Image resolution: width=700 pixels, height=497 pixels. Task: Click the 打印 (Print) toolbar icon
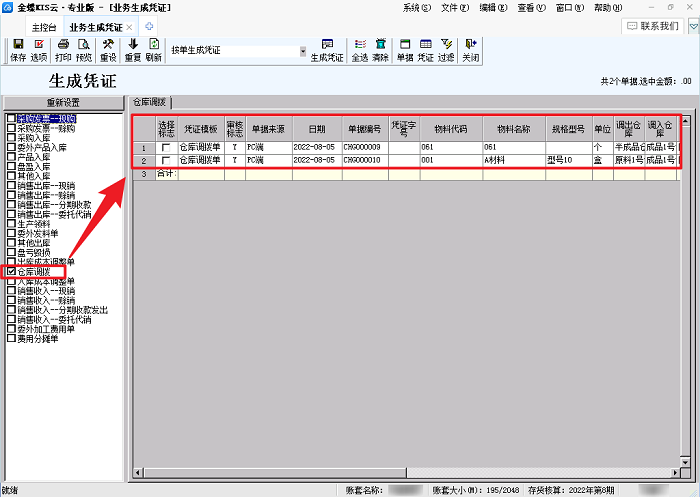[63, 50]
